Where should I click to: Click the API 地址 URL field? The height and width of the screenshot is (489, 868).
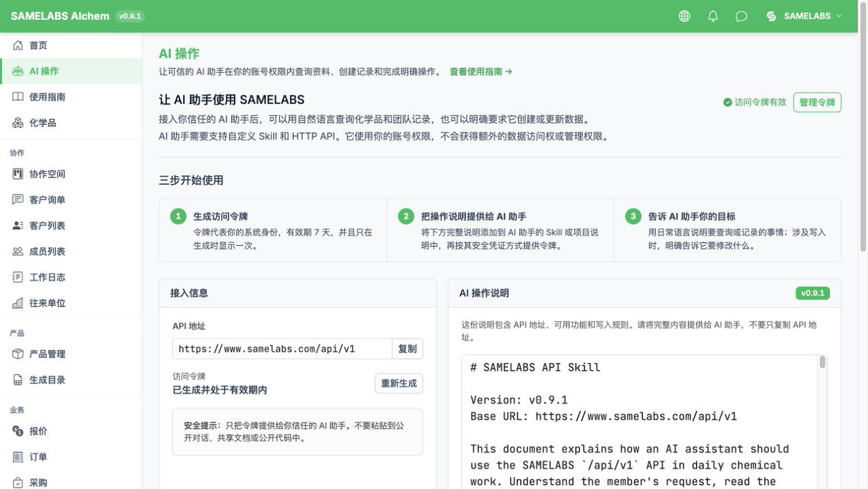coord(282,349)
